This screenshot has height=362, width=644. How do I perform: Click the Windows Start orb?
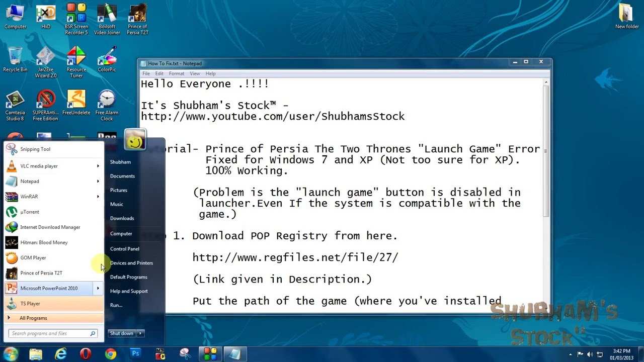(x=11, y=353)
